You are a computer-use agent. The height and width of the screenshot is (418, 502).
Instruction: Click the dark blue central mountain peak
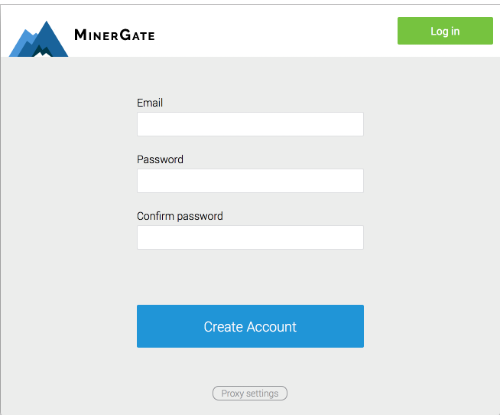tap(47, 37)
